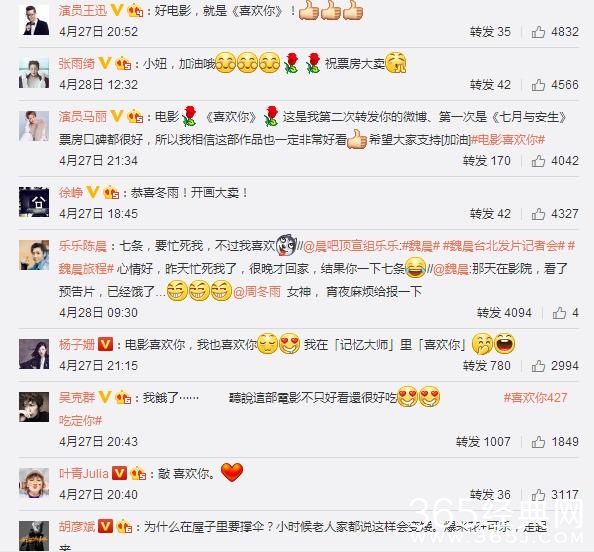Click 转发 4094 on 乐乐陈晨's comment
This screenshot has width=594, height=552.
pyautogui.click(x=504, y=313)
